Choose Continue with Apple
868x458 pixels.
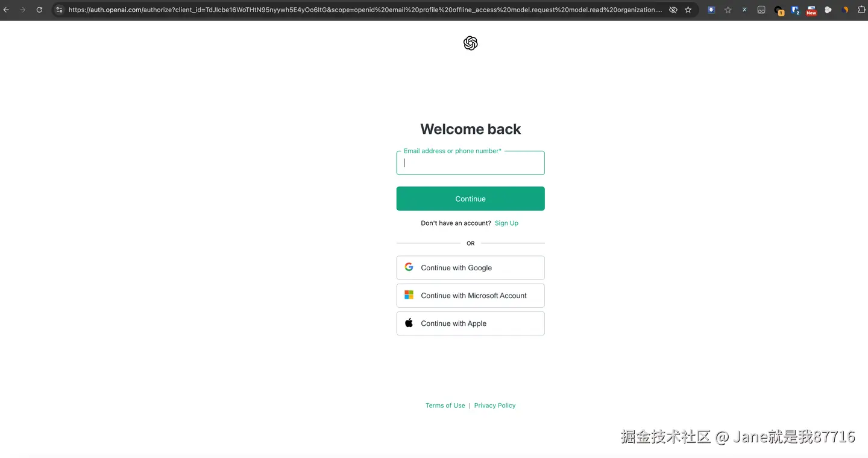pyautogui.click(x=470, y=323)
